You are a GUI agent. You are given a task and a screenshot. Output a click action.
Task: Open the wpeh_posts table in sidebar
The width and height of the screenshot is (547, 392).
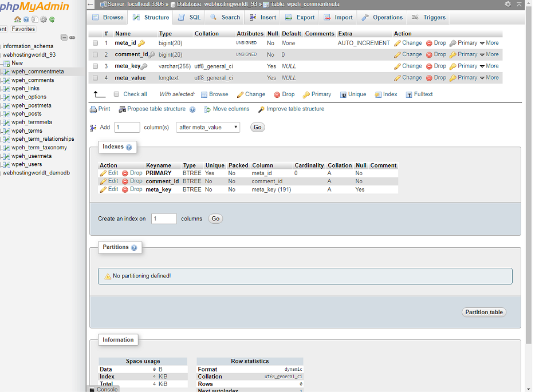click(26, 114)
